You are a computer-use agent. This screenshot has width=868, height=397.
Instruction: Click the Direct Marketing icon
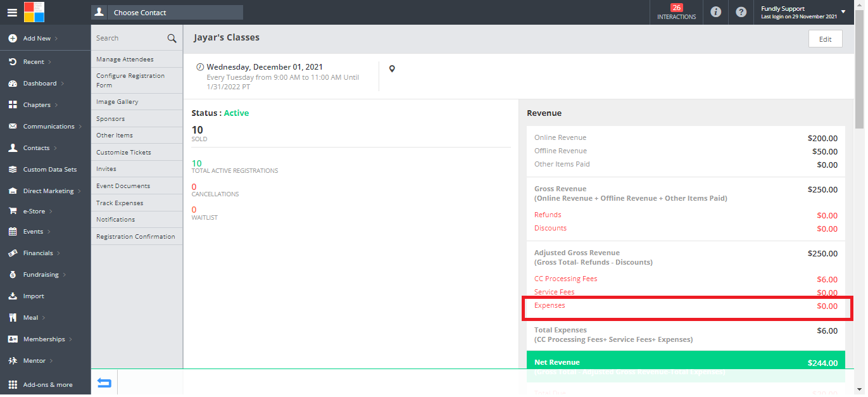pyautogui.click(x=13, y=191)
